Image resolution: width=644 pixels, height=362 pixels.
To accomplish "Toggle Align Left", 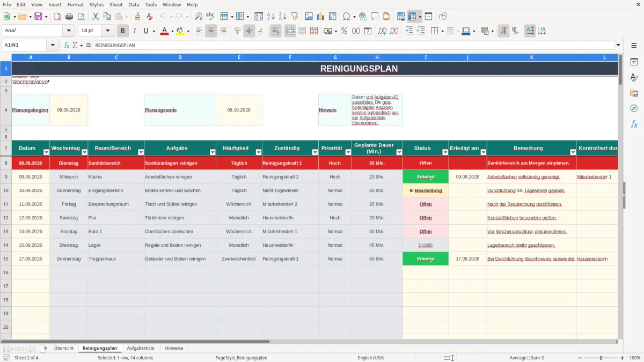I will coord(199,31).
